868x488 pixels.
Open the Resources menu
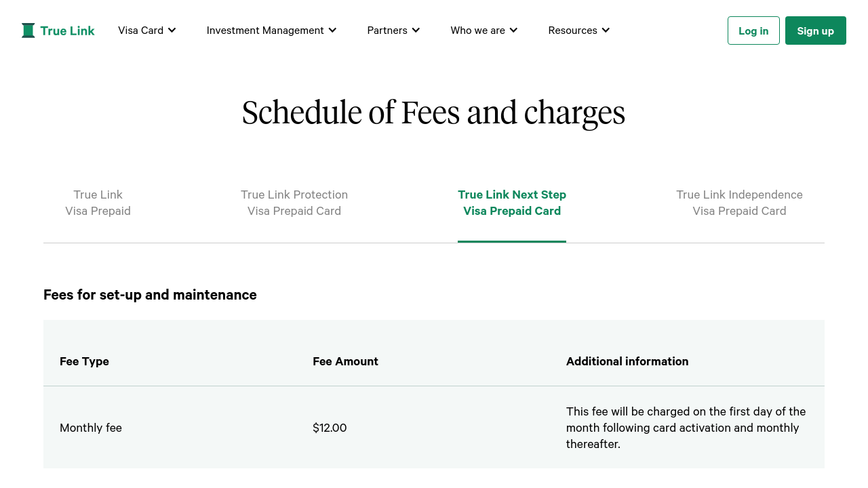[572, 30]
